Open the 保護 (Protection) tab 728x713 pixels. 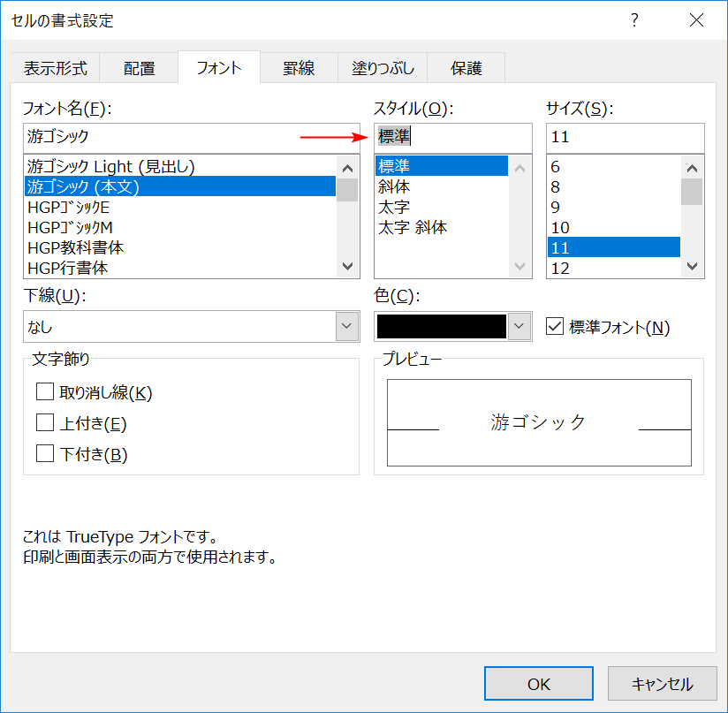pyautogui.click(x=466, y=67)
